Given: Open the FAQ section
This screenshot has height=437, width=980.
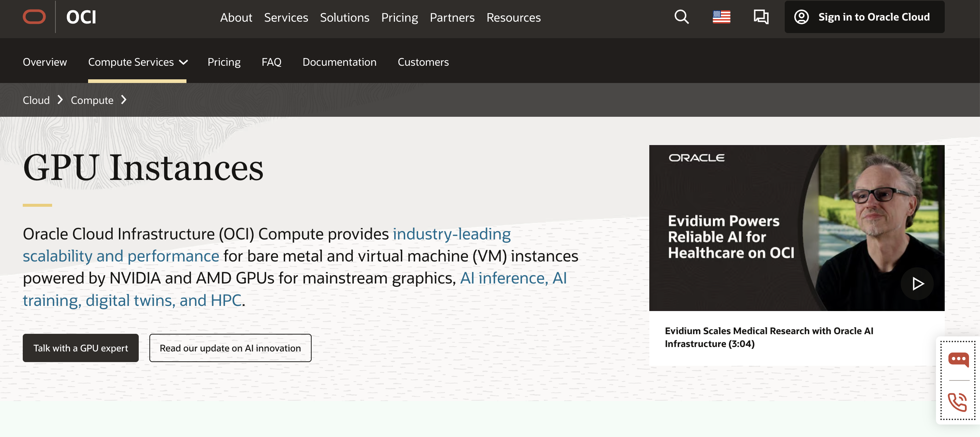Looking at the screenshot, I should click(271, 62).
